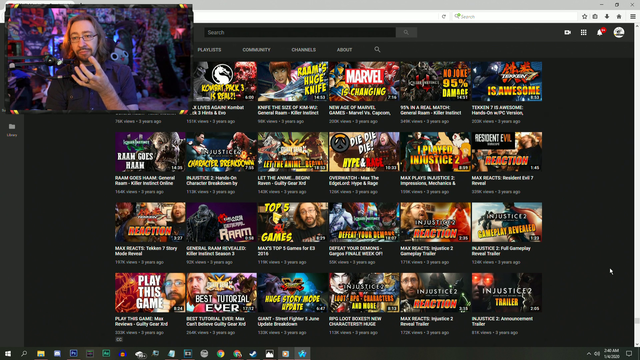Viewport: 640px width, 360px height.
Task: Switch to the COMMUNITY tab
Action: coord(256,50)
